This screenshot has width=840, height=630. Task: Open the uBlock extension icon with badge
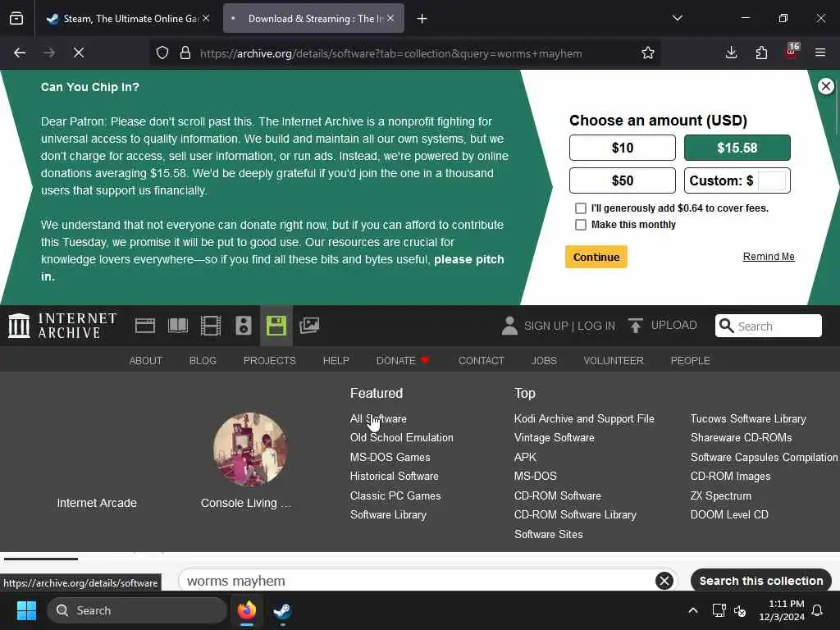click(x=792, y=52)
